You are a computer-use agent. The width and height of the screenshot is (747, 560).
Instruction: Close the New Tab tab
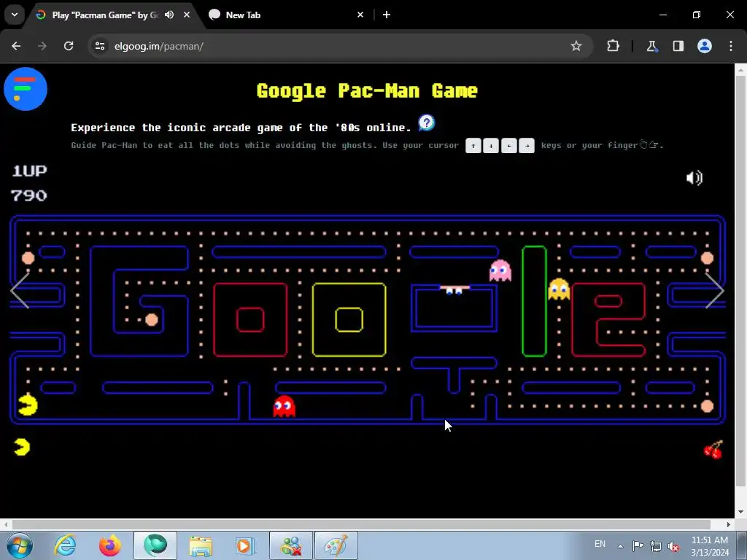pos(360,15)
